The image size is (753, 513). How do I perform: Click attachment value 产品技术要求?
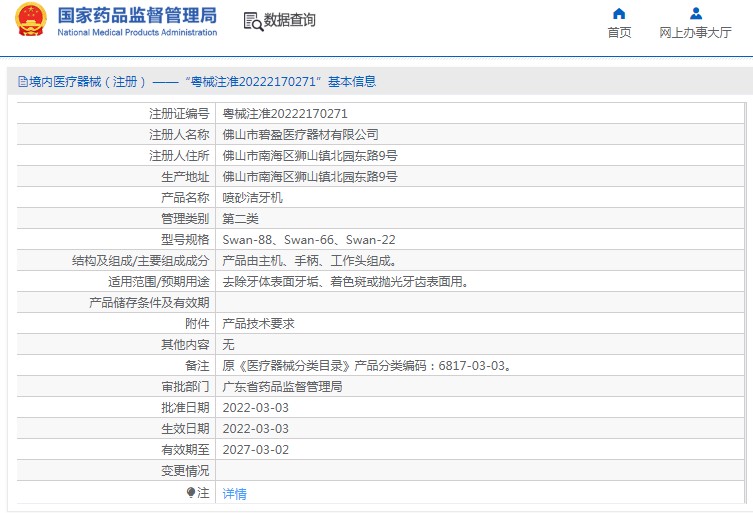(x=258, y=324)
